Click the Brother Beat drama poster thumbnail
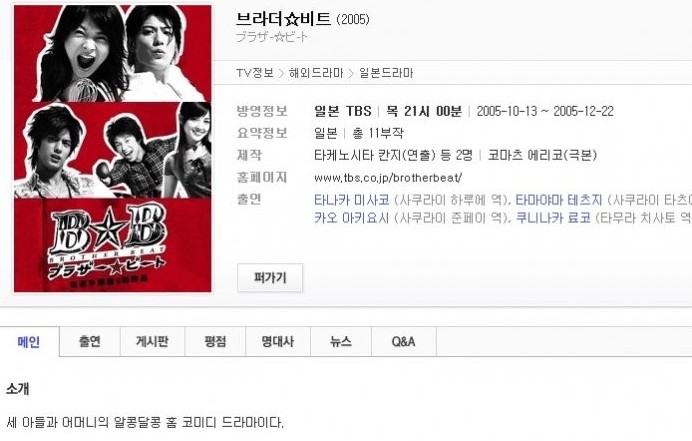692x441 pixels. click(x=113, y=149)
